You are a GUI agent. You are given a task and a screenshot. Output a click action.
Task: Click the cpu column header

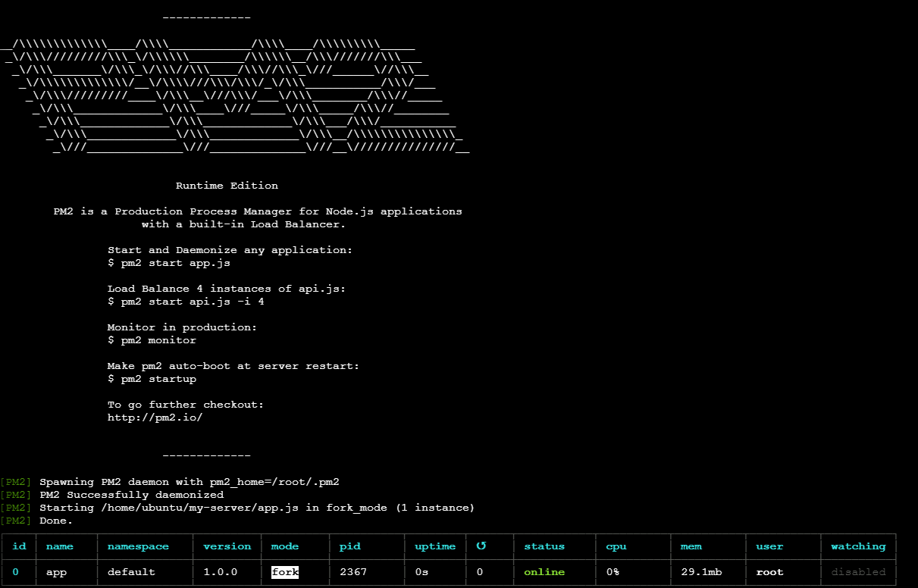coord(616,546)
